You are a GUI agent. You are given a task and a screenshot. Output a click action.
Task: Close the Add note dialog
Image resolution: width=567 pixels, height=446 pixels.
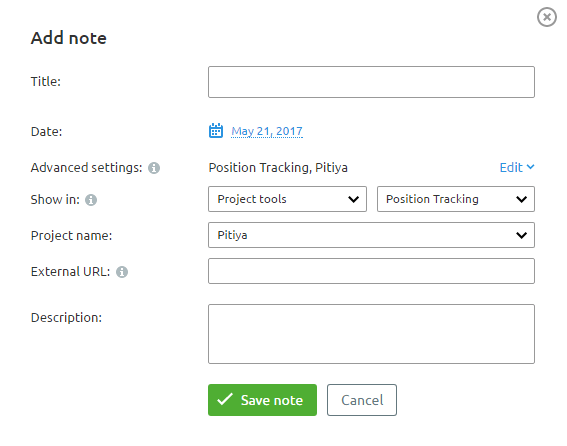546,17
